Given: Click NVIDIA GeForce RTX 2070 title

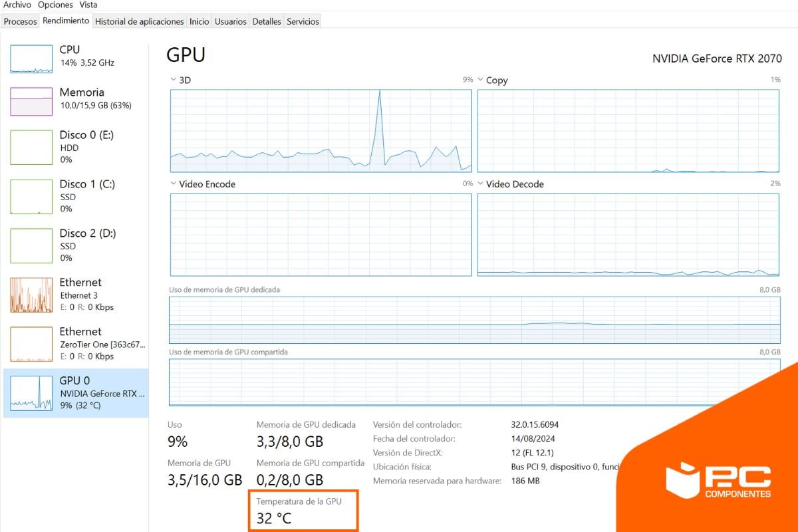Looking at the screenshot, I should [x=717, y=59].
